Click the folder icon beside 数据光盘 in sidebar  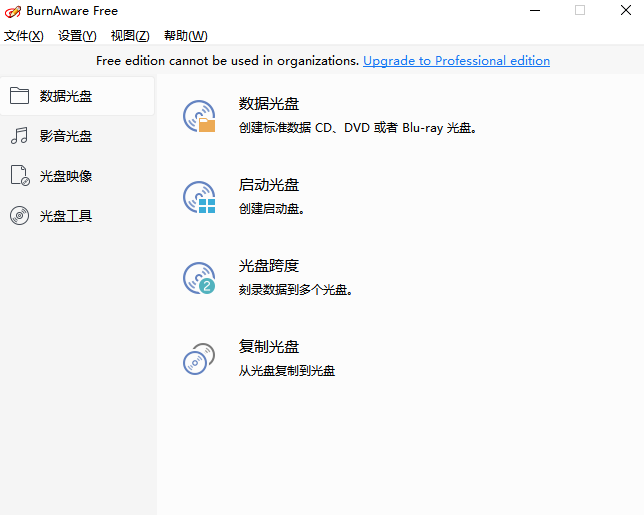click(x=19, y=96)
